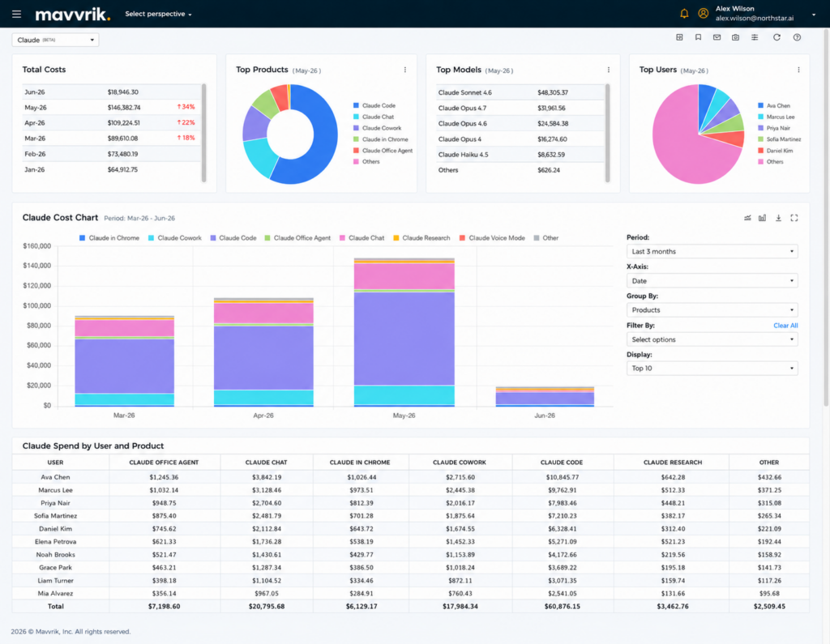The height and width of the screenshot is (644, 830).
Task: Click the blue Claude Code segment of Top Products donut
Action: [324, 138]
